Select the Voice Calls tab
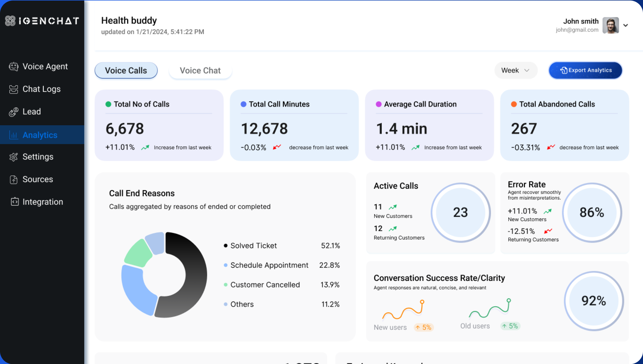Screen dimensions: 643x364 click(x=126, y=70)
